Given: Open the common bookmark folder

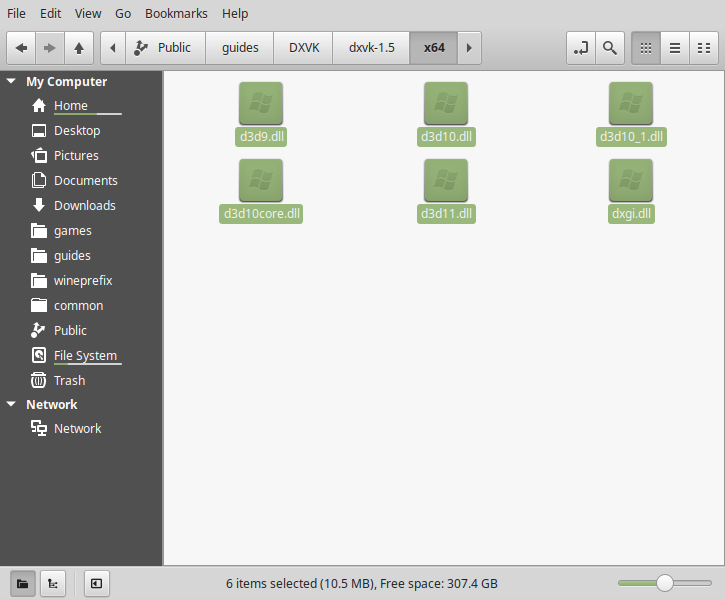Looking at the screenshot, I should 81,305.
